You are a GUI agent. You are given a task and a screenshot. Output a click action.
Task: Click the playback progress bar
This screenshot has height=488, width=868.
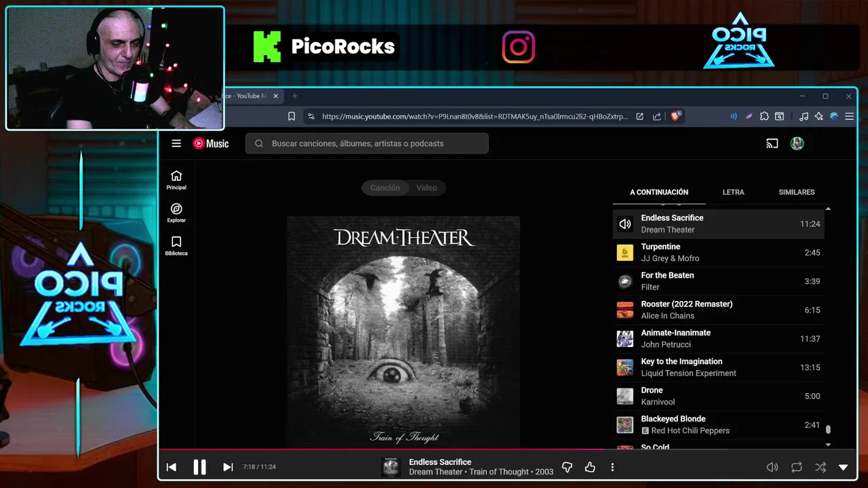[x=507, y=449]
